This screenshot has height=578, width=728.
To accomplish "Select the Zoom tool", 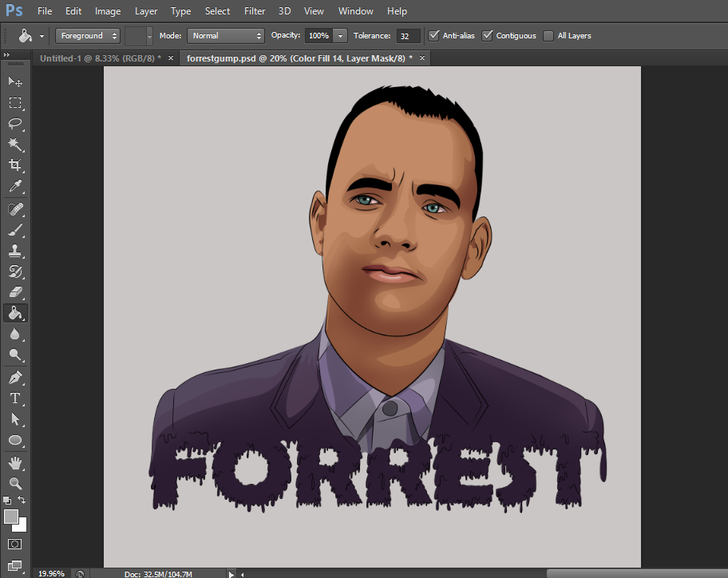I will (x=15, y=483).
